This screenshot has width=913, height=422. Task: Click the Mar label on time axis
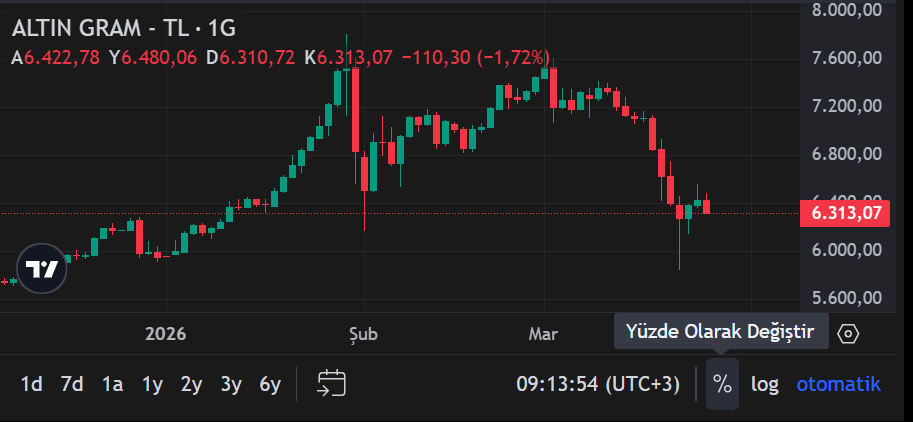pos(543,333)
